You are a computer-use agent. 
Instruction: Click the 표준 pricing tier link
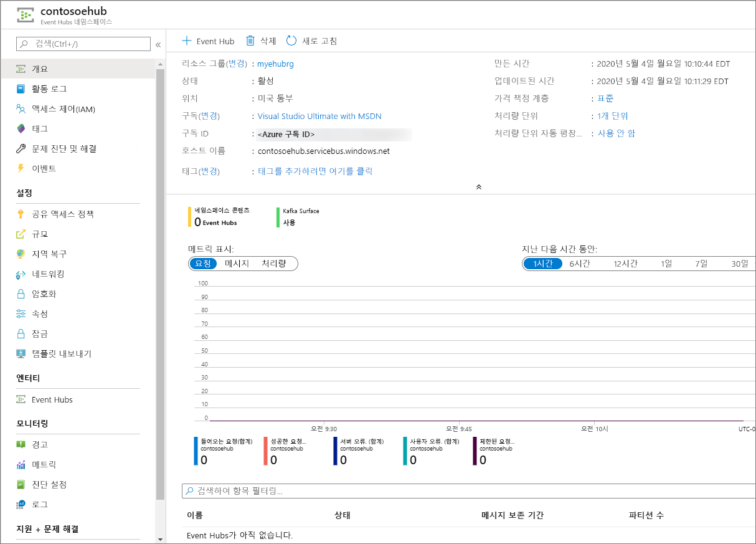tap(605, 98)
